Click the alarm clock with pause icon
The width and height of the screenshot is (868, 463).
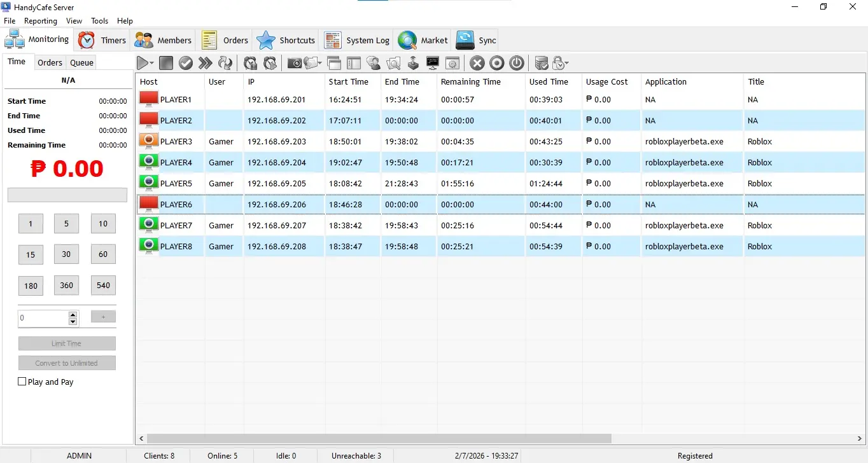coord(251,63)
